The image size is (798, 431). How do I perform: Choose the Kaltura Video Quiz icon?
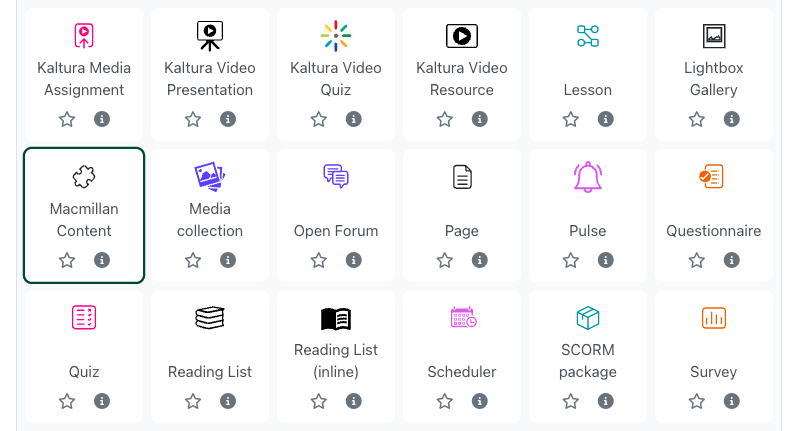[x=336, y=36]
